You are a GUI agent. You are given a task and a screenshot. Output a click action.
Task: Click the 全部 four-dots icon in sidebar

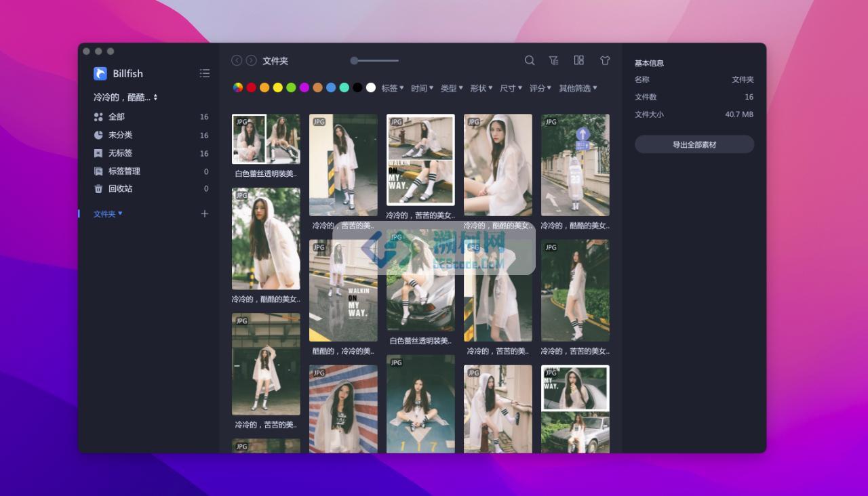coord(98,117)
